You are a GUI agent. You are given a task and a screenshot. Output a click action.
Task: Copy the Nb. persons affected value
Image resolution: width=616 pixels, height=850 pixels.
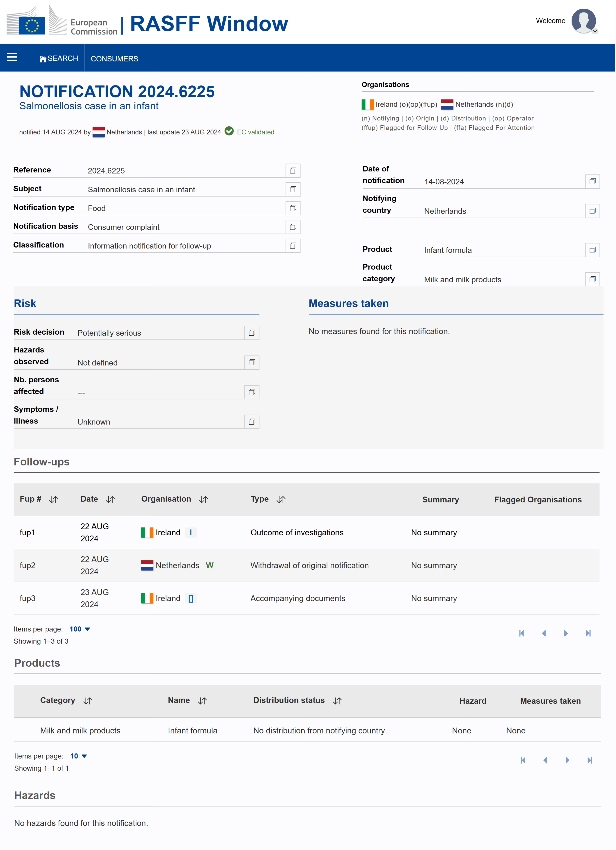[x=252, y=392]
